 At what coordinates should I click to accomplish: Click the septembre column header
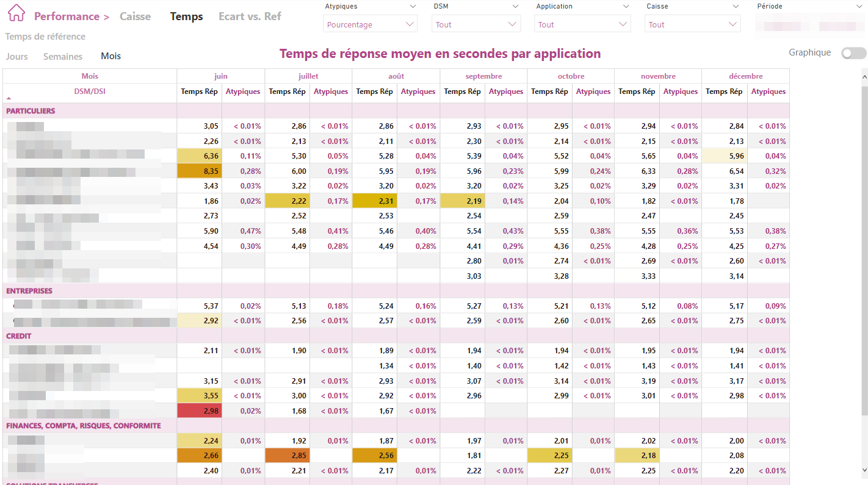(x=483, y=76)
